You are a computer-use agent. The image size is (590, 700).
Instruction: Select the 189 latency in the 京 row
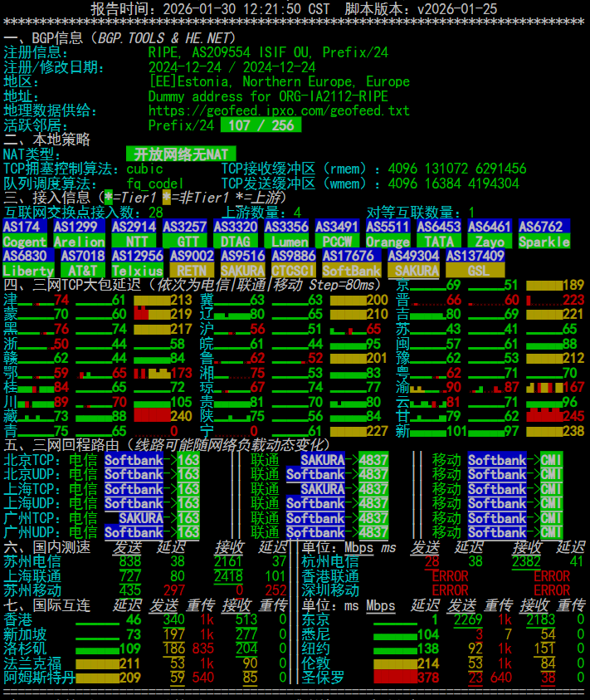tap(573, 285)
